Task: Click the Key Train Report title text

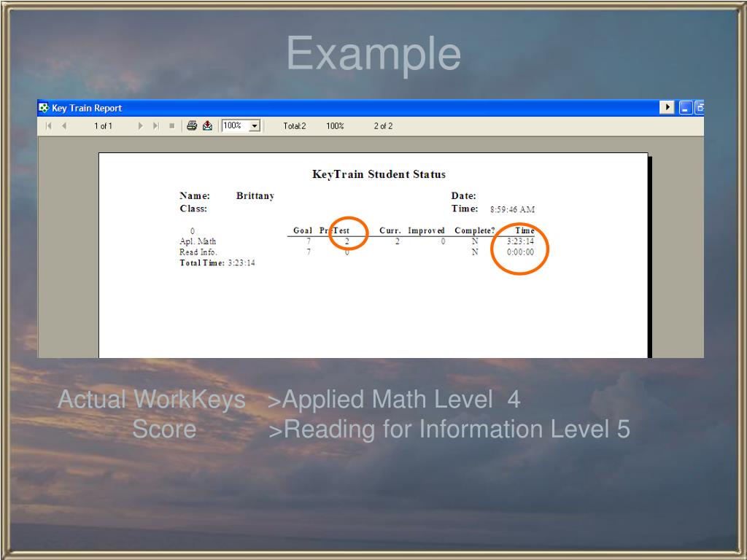Action: [x=87, y=108]
